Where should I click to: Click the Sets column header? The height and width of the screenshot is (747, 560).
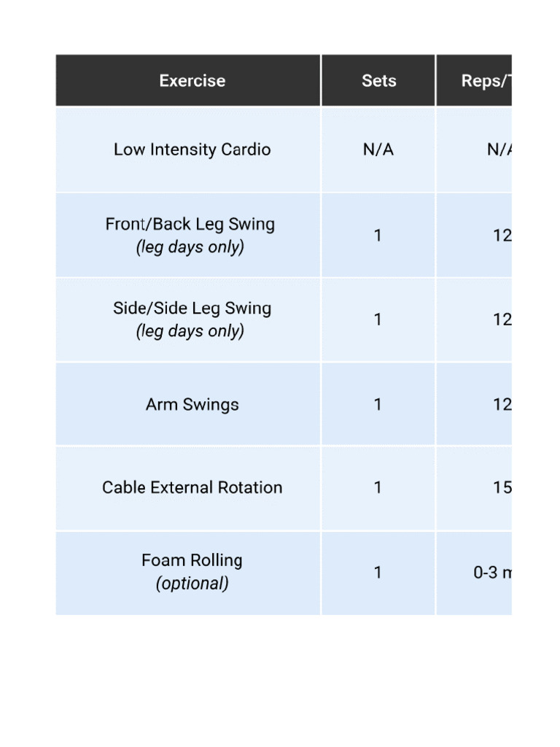click(x=378, y=81)
